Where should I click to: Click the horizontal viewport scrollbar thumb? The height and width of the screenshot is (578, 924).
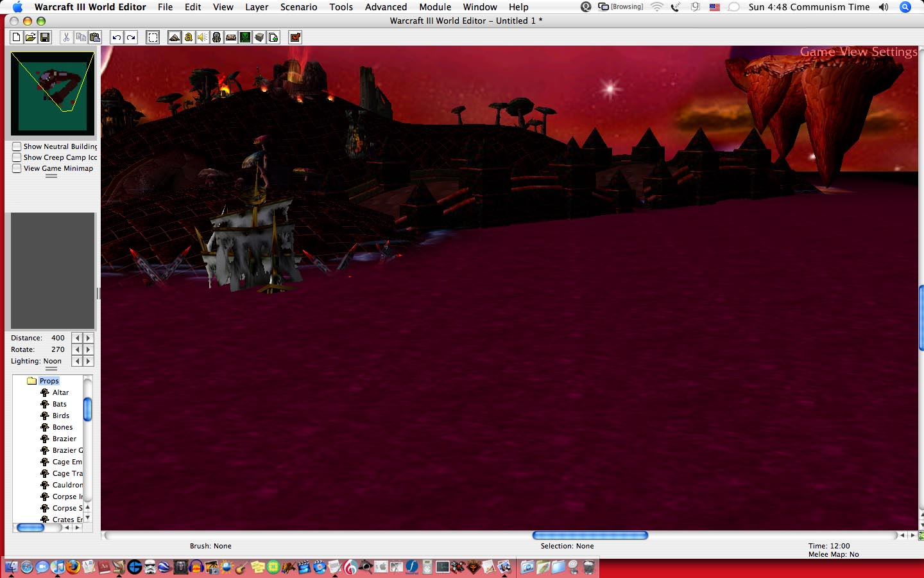pos(590,535)
